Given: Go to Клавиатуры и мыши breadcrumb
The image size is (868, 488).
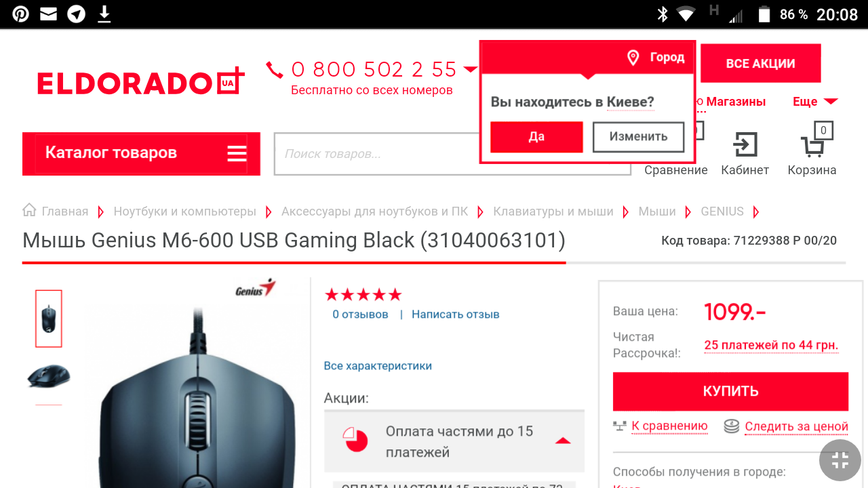Looking at the screenshot, I should 553,211.
